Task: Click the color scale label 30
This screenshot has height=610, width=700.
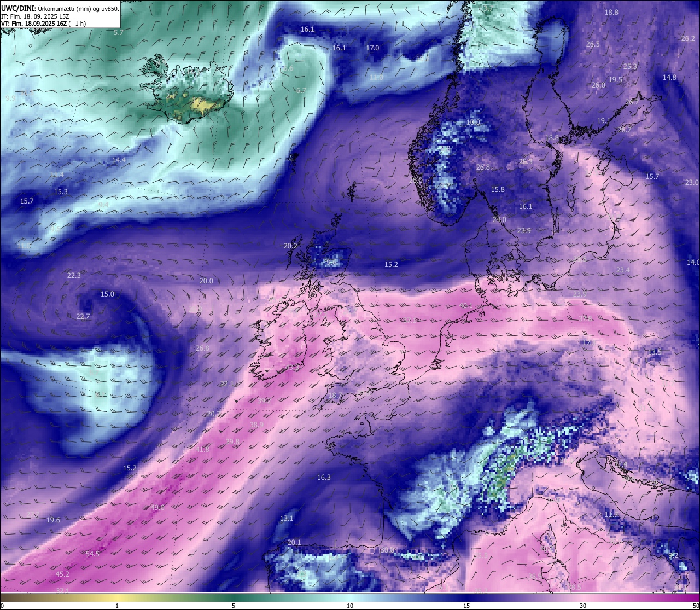Action: click(583, 606)
